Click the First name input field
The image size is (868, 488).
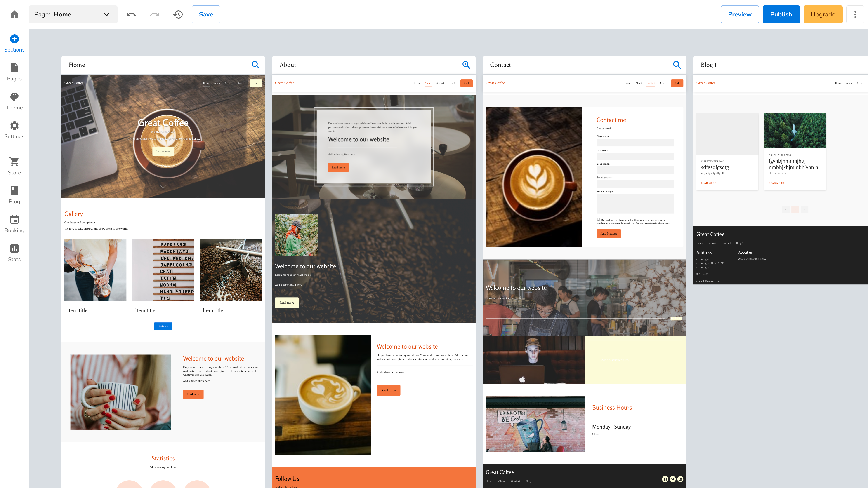(635, 143)
